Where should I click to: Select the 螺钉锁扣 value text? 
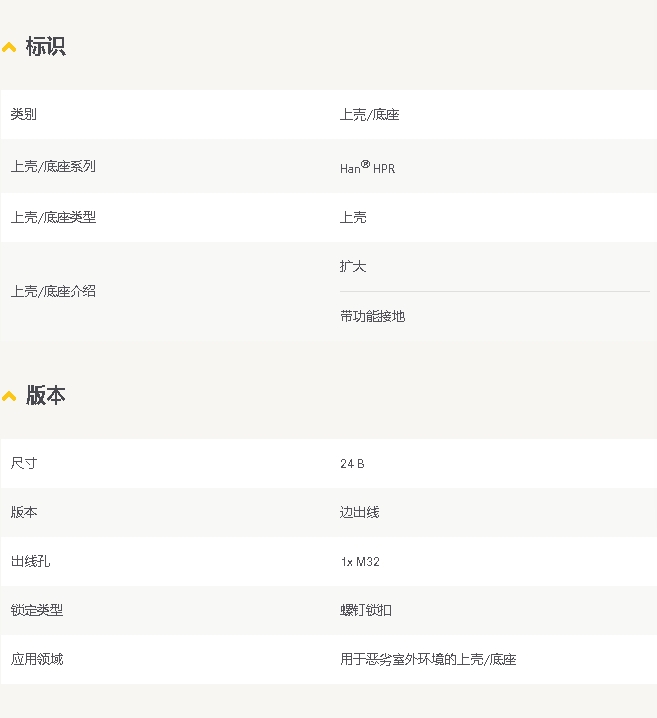tap(366, 610)
